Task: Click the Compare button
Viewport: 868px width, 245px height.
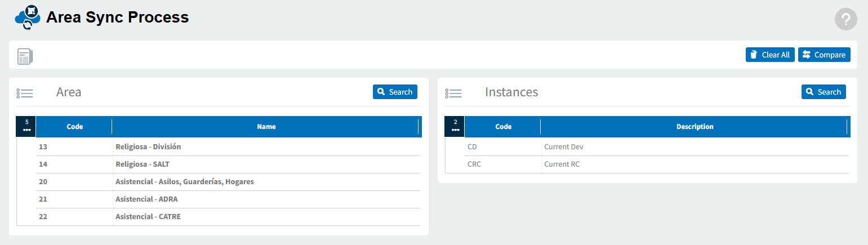Action: tap(824, 55)
